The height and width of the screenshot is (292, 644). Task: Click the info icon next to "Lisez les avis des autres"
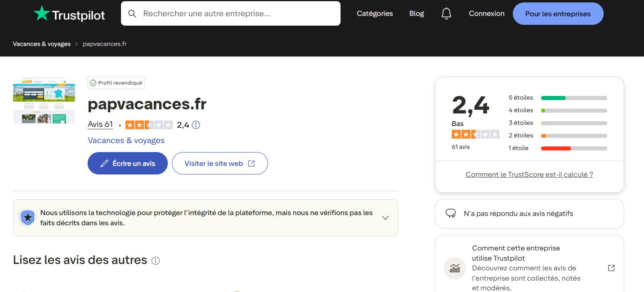point(156,261)
